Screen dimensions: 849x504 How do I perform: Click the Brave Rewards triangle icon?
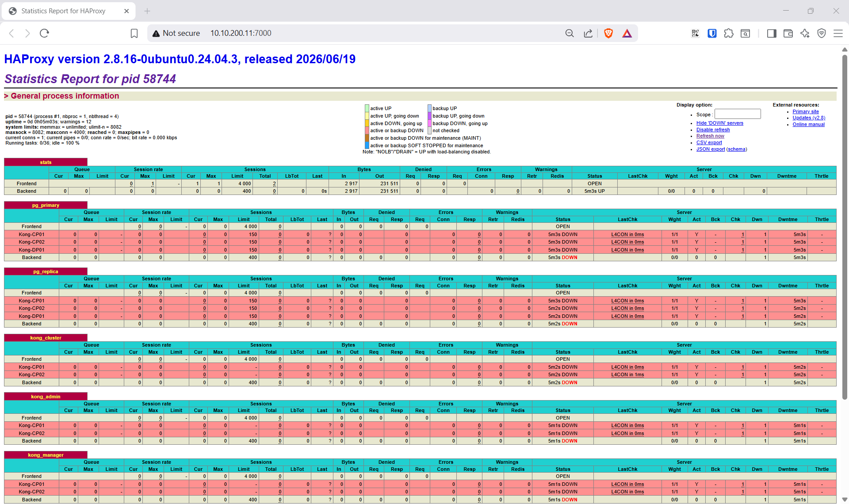(627, 33)
